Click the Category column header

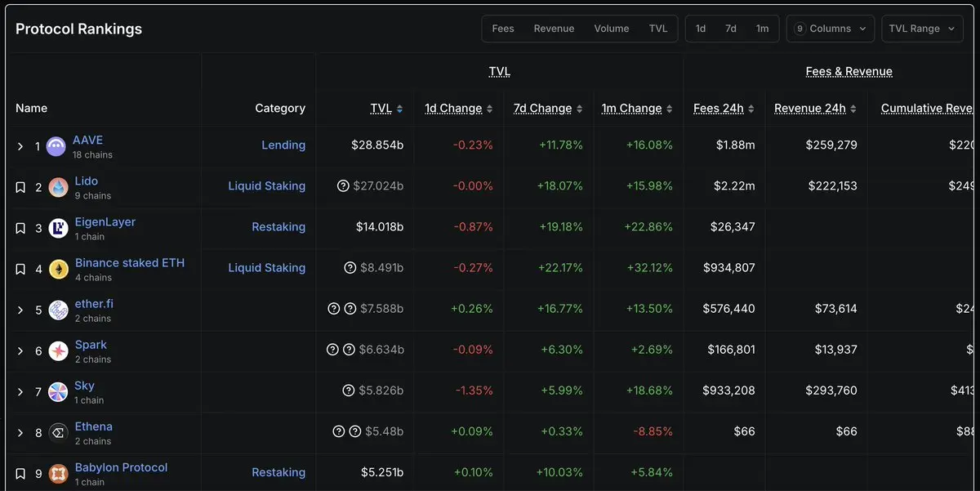tap(280, 109)
